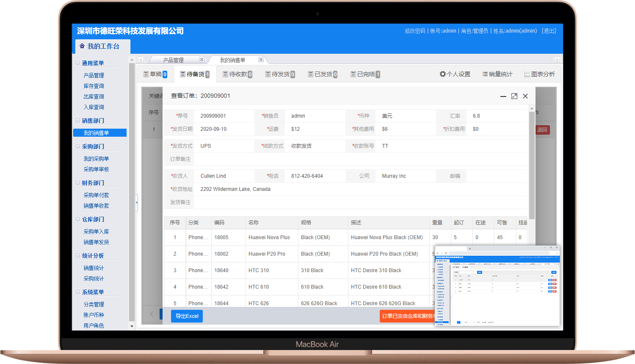Switch to the 已完结 status tab

tap(365, 74)
